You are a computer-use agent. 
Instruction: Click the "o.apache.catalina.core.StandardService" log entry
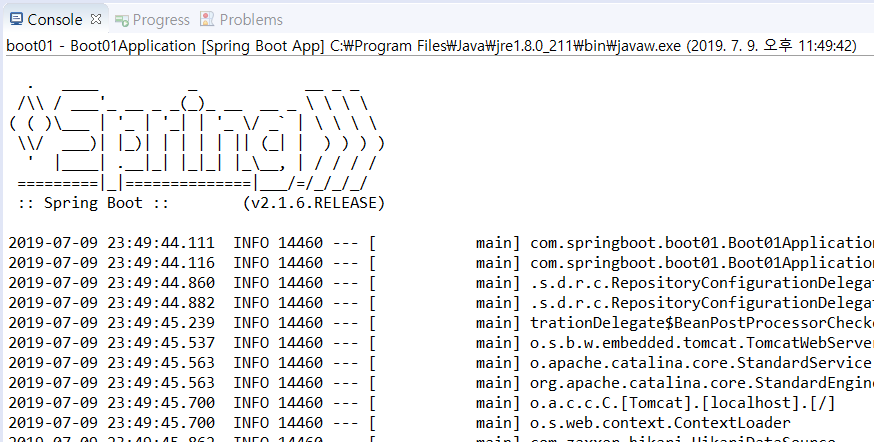[x=701, y=363]
